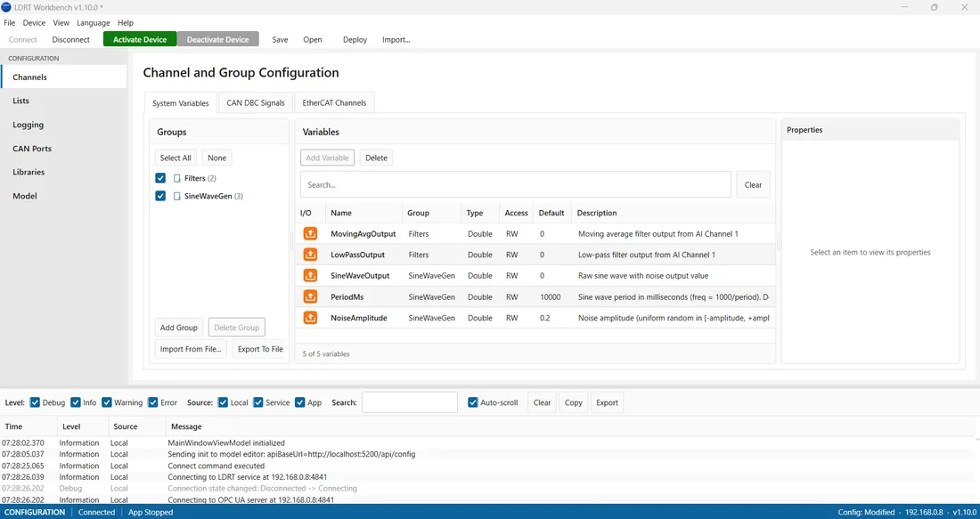Open the Help menu
Image resolution: width=980 pixels, height=519 pixels.
[126, 22]
